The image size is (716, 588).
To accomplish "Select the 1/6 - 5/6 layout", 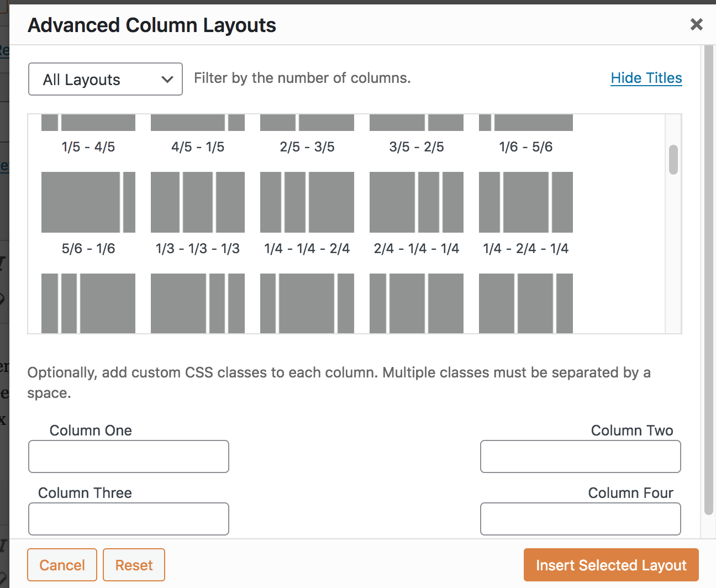I will tap(525, 122).
